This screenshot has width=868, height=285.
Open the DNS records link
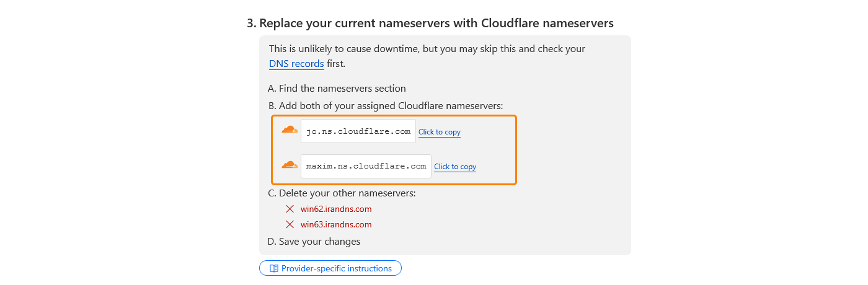(296, 63)
